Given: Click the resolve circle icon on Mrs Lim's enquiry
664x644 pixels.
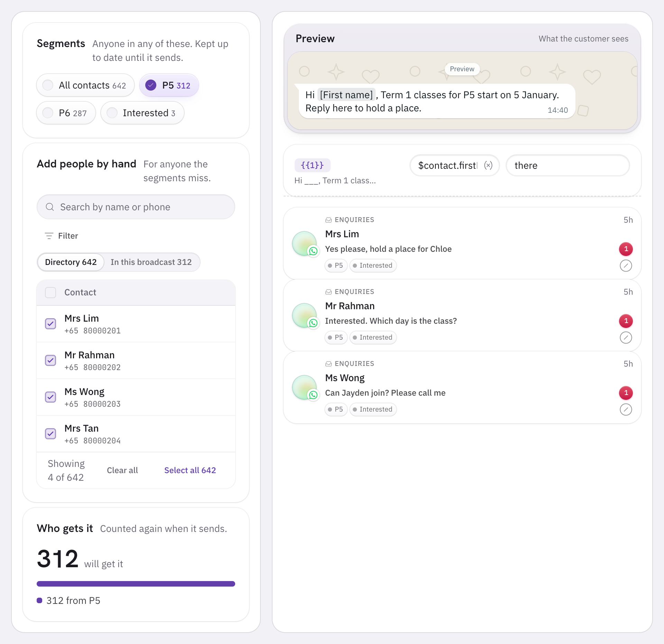Looking at the screenshot, I should tap(626, 266).
